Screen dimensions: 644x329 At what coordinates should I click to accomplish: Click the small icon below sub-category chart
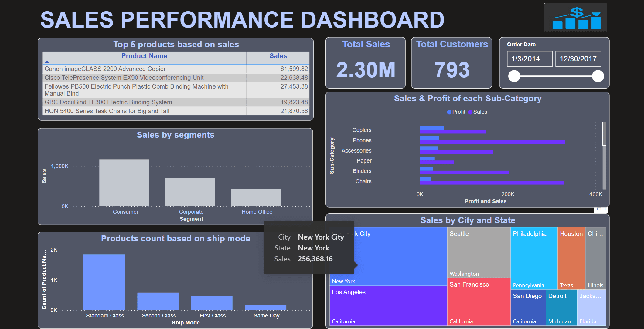pos(601,209)
